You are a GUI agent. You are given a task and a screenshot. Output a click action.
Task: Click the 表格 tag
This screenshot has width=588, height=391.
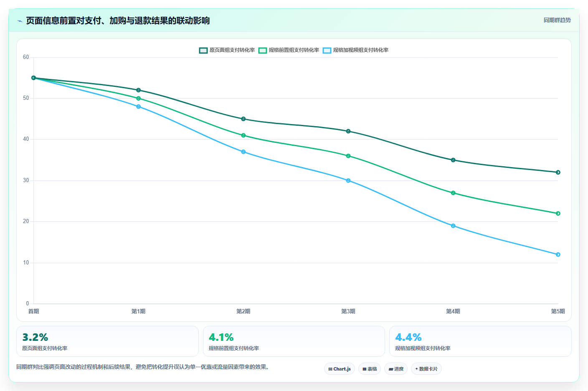click(370, 369)
